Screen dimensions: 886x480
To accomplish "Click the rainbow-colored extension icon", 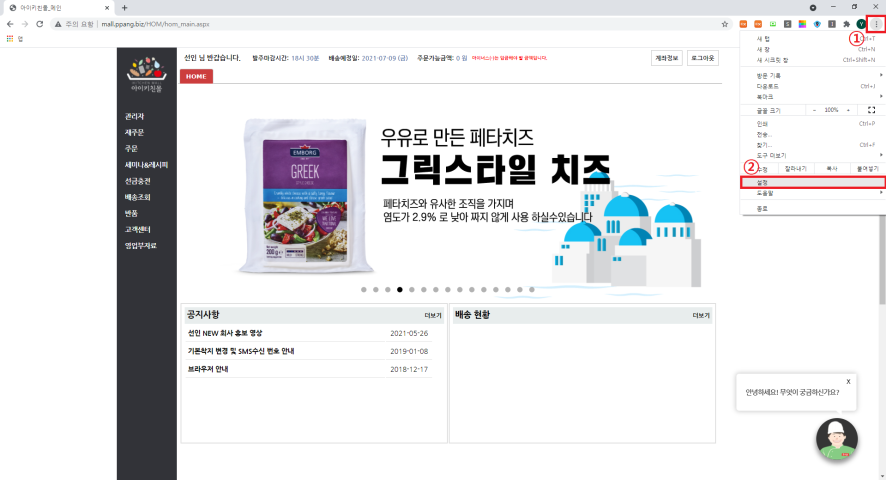I will click(802, 24).
